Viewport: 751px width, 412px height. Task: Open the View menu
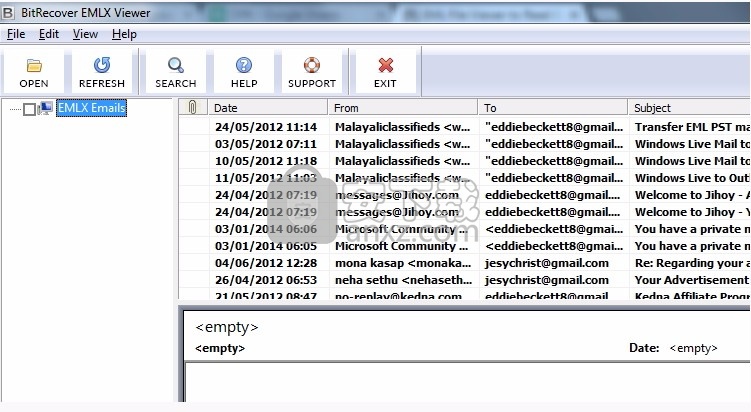pyautogui.click(x=85, y=34)
